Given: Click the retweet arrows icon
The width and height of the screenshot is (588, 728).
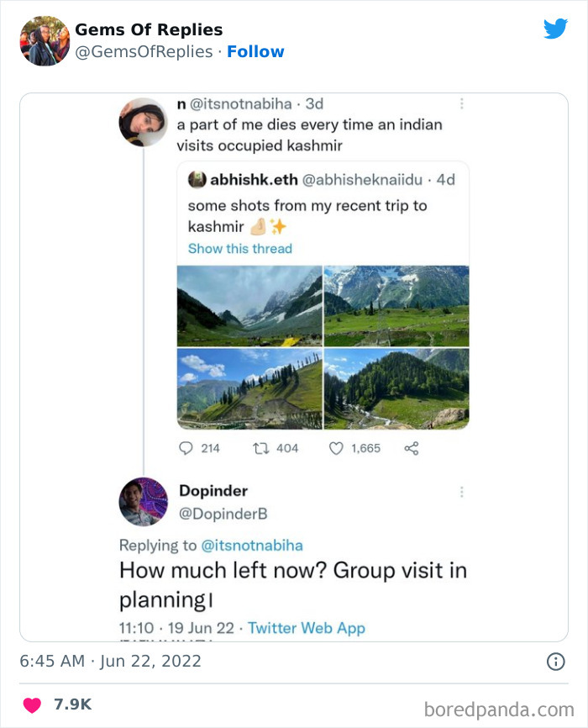Looking at the screenshot, I should 259,448.
